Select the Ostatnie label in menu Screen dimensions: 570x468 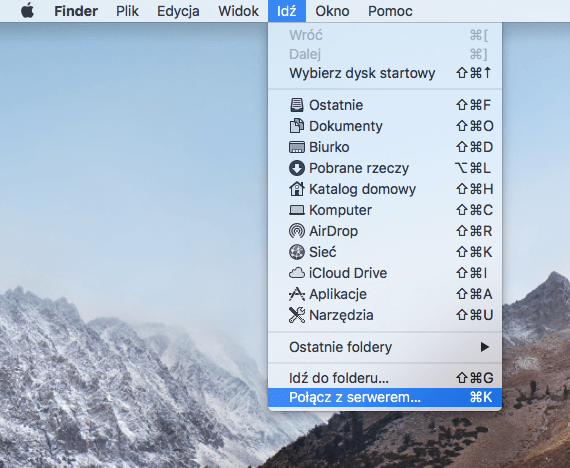[336, 105]
